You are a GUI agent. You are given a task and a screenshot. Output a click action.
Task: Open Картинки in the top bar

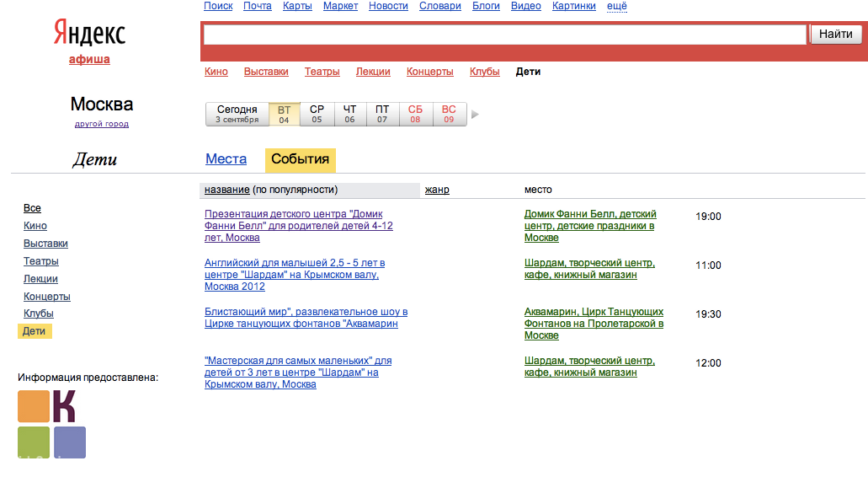pos(574,6)
